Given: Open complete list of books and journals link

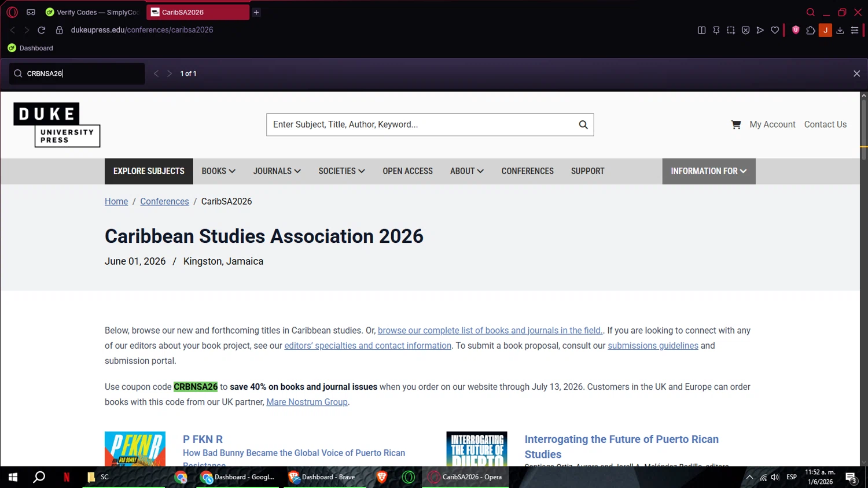Looking at the screenshot, I should coord(490,330).
